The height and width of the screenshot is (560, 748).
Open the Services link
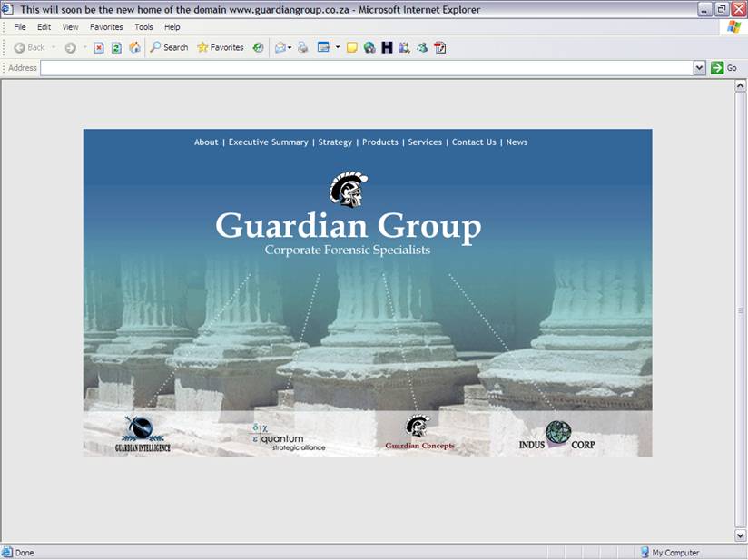point(425,142)
